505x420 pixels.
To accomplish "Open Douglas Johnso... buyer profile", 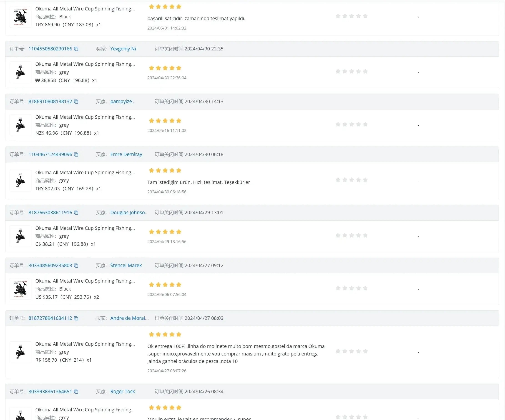I will point(129,212).
